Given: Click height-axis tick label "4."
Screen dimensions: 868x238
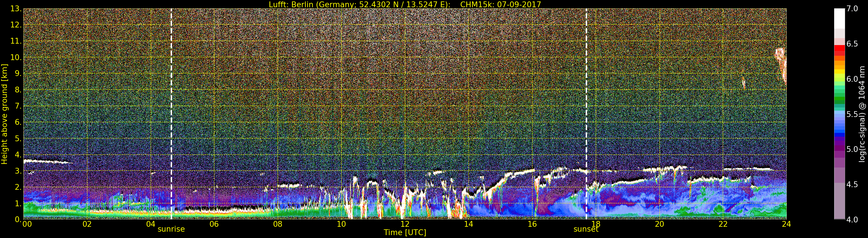Looking at the screenshot, I should (19, 155).
